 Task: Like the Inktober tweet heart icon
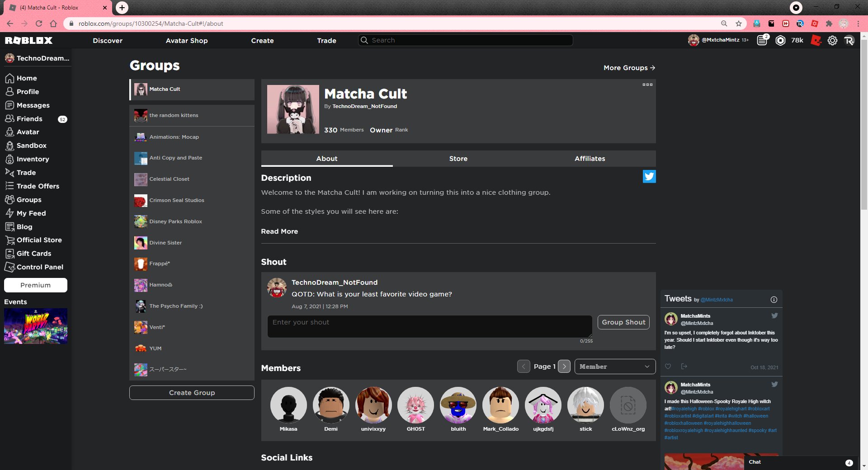[x=668, y=367]
